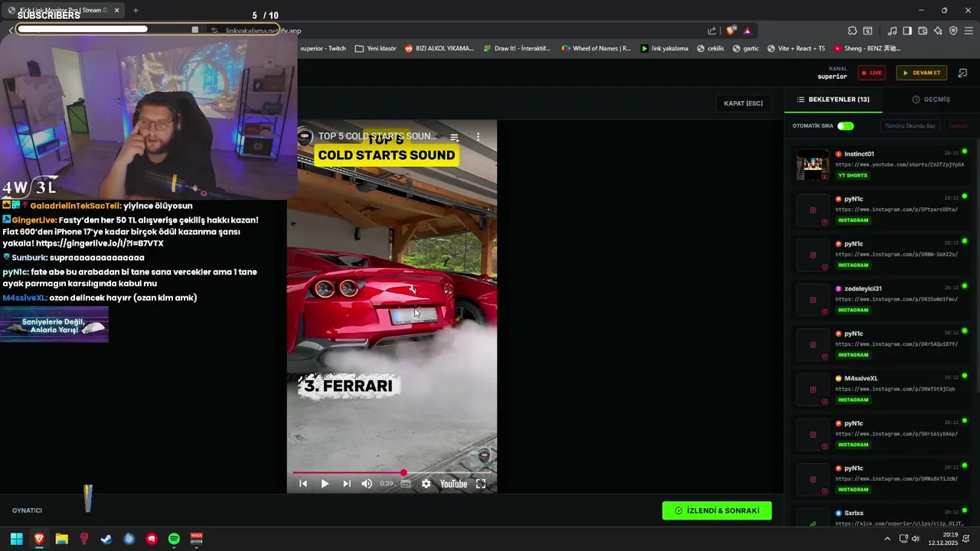
Task: Open YouTube player settings gear
Action: click(426, 484)
